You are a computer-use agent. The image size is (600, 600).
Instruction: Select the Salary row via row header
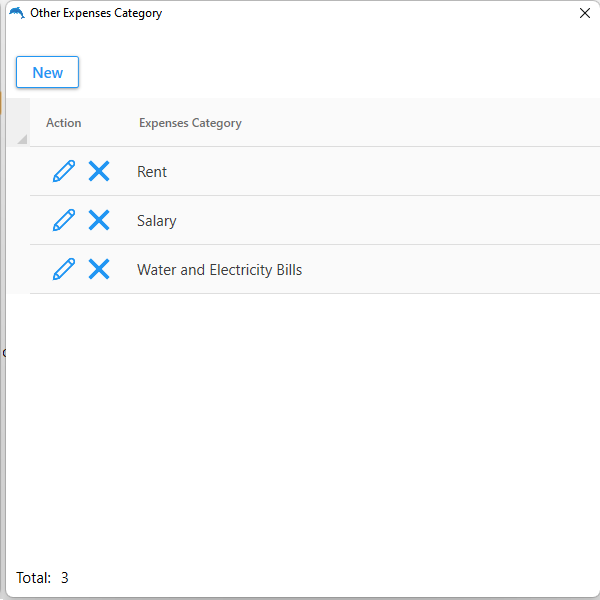[18, 220]
